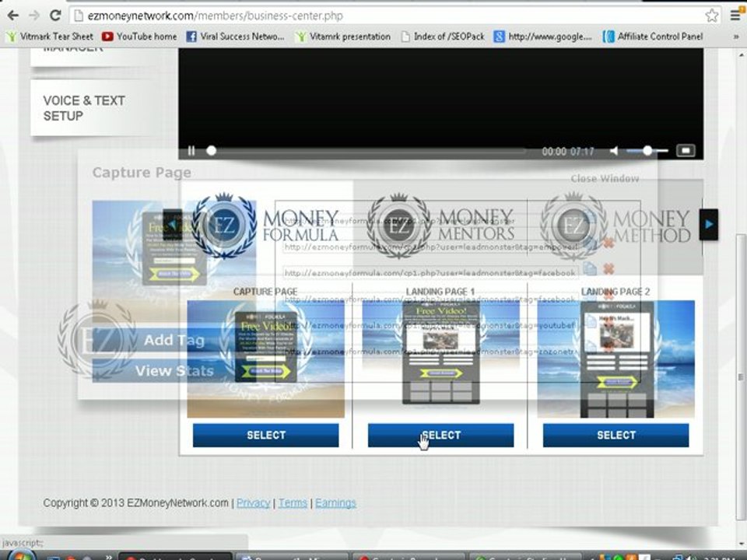747x560 pixels.
Task: Show next products with right arrow
Action: [710, 224]
